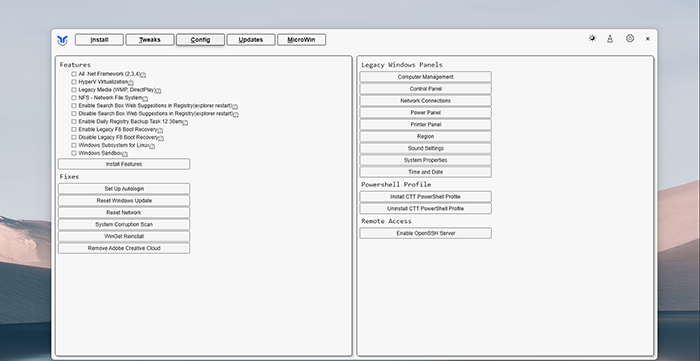Start System Corruption Scan
700x361 pixels.
[124, 224]
